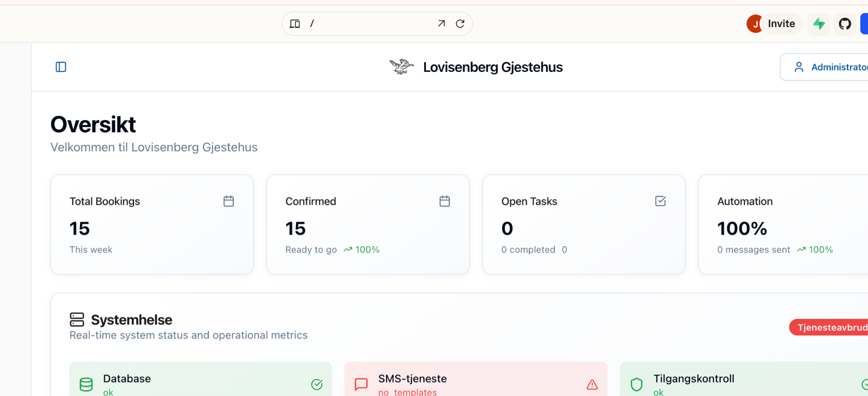The height and width of the screenshot is (396, 868).
Task: Click calendar icon on Confirmed card
Action: (444, 201)
